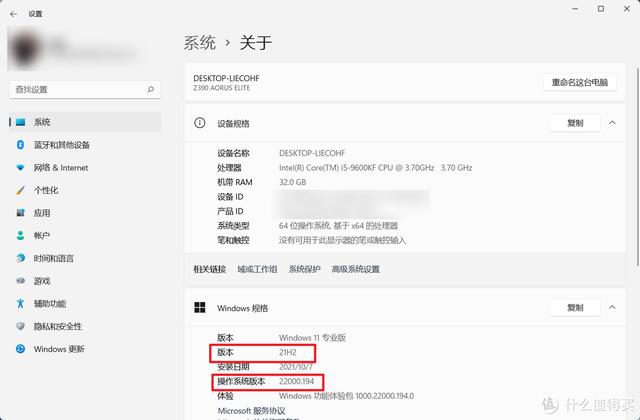Click the time and language globe icon

tap(20, 258)
